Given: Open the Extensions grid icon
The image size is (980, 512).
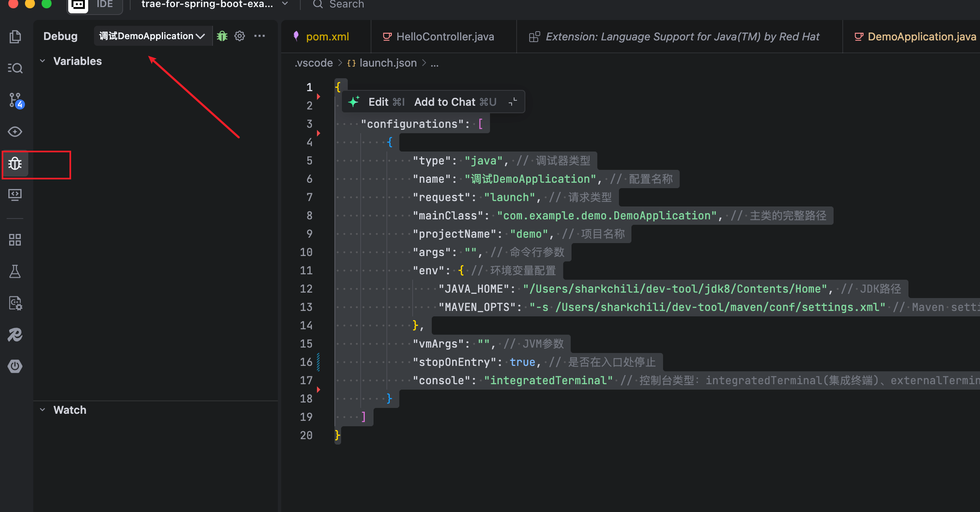Looking at the screenshot, I should tap(15, 240).
